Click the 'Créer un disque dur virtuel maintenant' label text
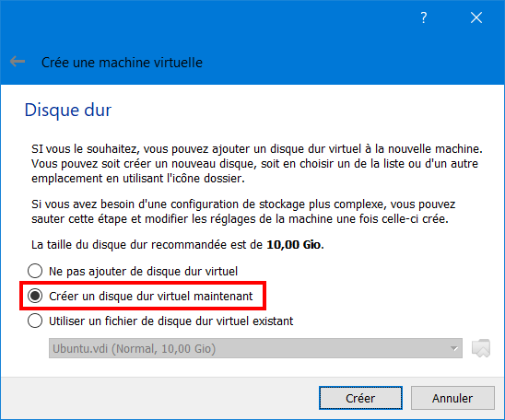Screen dimensions: 505x420 (x=151, y=296)
